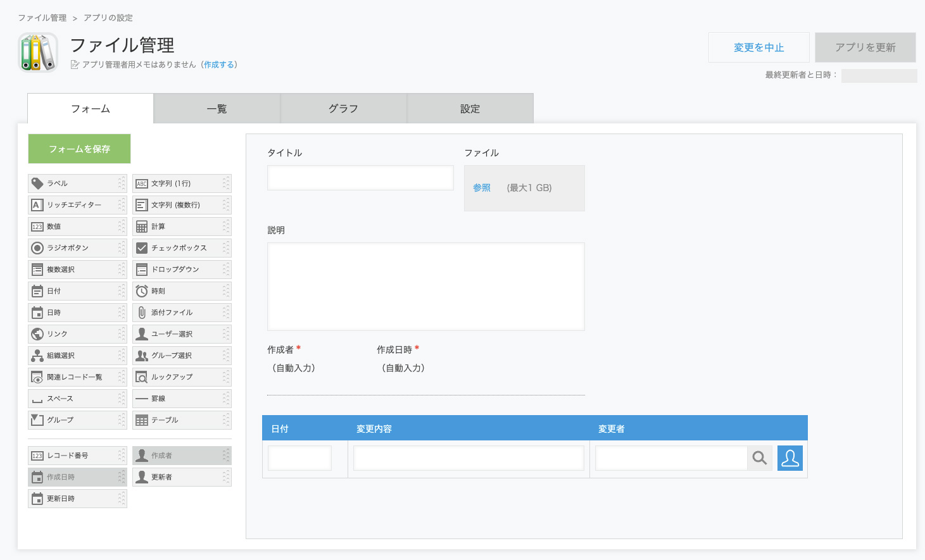This screenshot has width=925, height=560.
Task: Pick the 文字列 (1行) field item
Action: point(182,184)
